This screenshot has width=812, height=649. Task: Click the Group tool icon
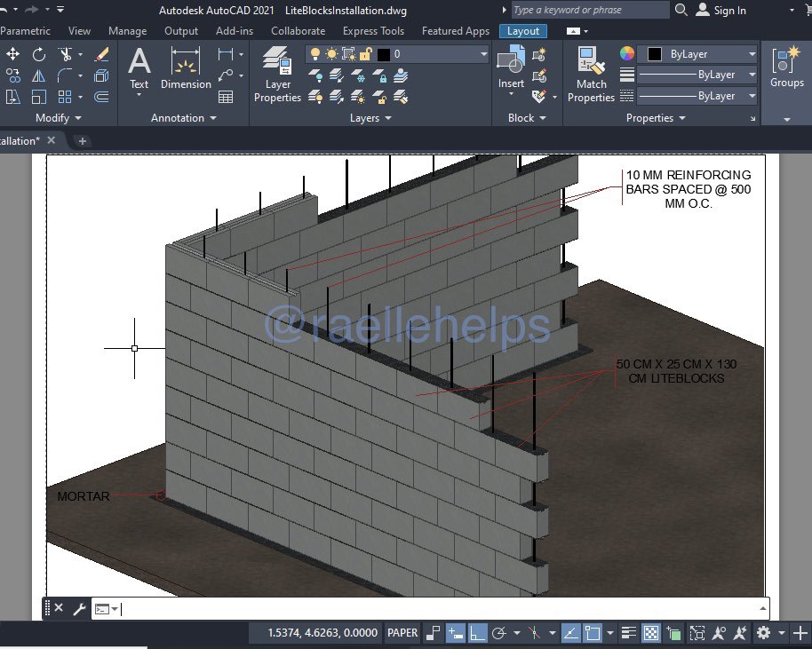click(786, 60)
